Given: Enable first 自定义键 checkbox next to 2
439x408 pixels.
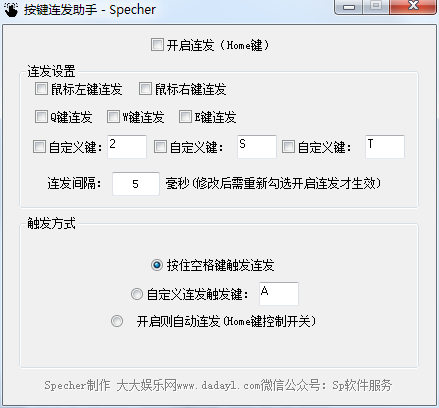Looking at the screenshot, I should tap(39, 147).
